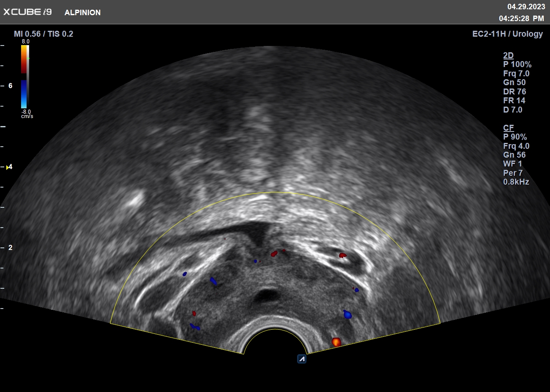
Task: Click the color flow Frq 4.0 setting
Action: click(x=516, y=146)
